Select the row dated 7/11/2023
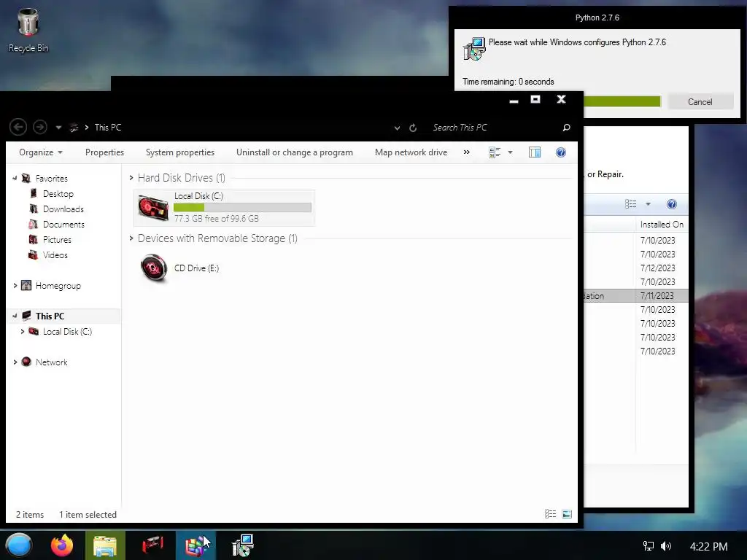 click(636, 296)
